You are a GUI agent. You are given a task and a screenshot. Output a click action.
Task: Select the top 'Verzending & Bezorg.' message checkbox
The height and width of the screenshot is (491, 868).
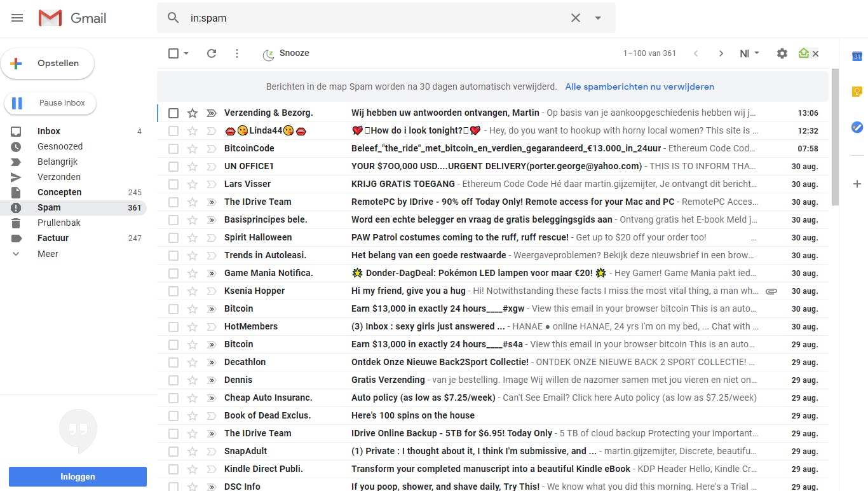click(x=173, y=113)
